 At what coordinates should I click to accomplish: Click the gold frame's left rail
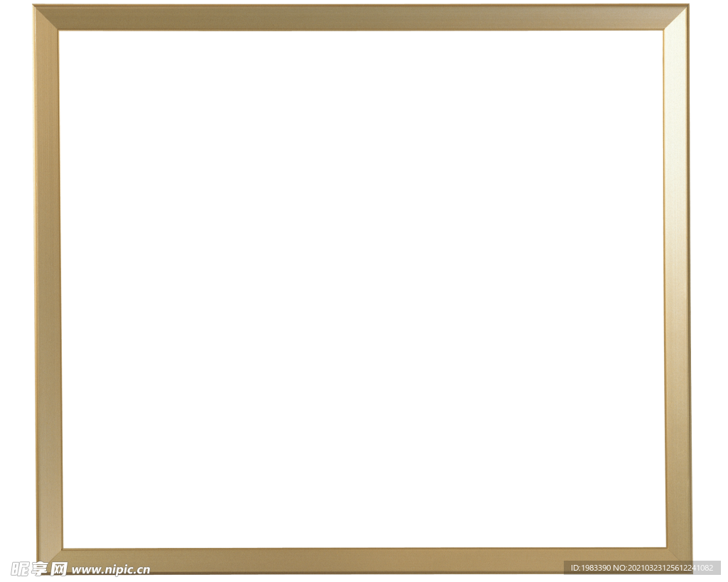pyautogui.click(x=48, y=284)
